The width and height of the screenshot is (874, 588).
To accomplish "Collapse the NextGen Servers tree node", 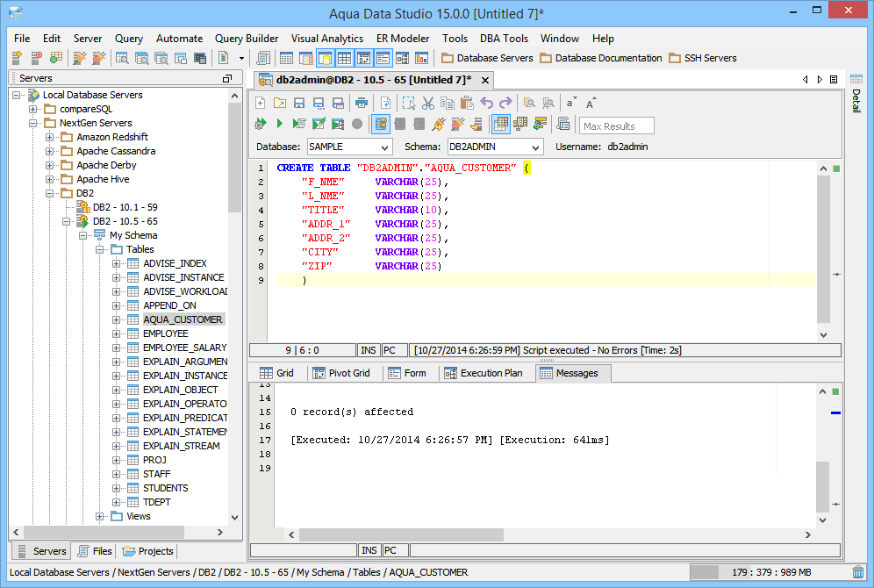I will [x=34, y=123].
